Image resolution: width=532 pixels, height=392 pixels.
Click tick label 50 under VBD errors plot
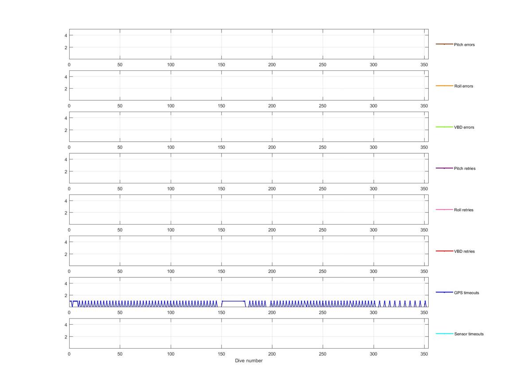pyautogui.click(x=120, y=147)
